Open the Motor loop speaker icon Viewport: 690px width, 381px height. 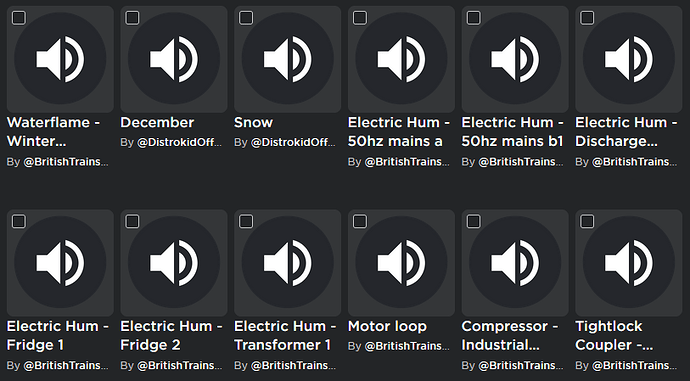401,263
